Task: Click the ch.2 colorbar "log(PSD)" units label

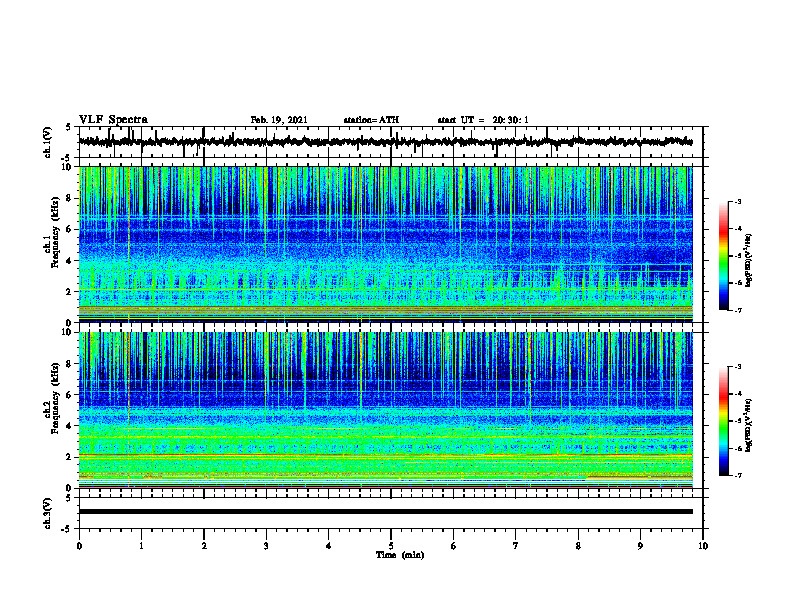Action: point(749,425)
